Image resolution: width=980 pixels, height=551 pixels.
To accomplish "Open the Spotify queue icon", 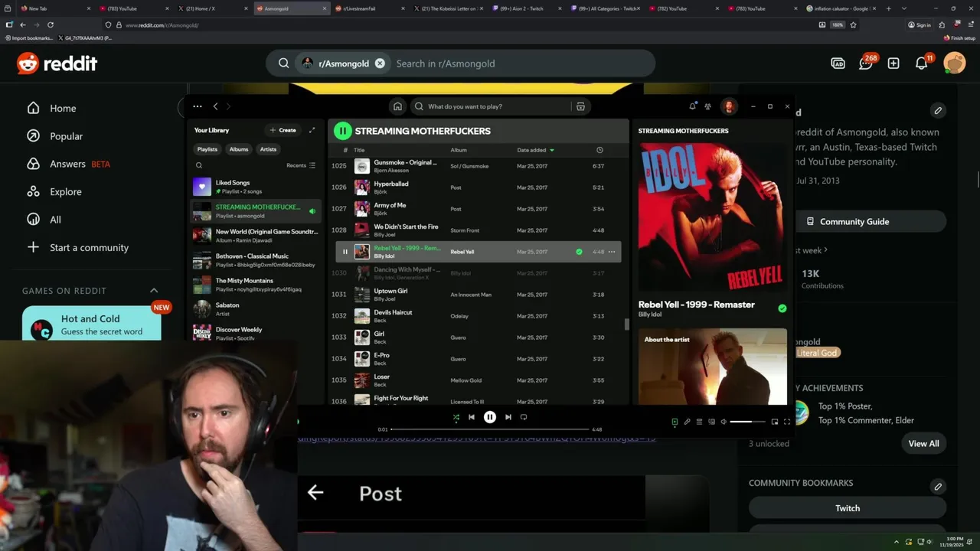I will [x=699, y=422].
